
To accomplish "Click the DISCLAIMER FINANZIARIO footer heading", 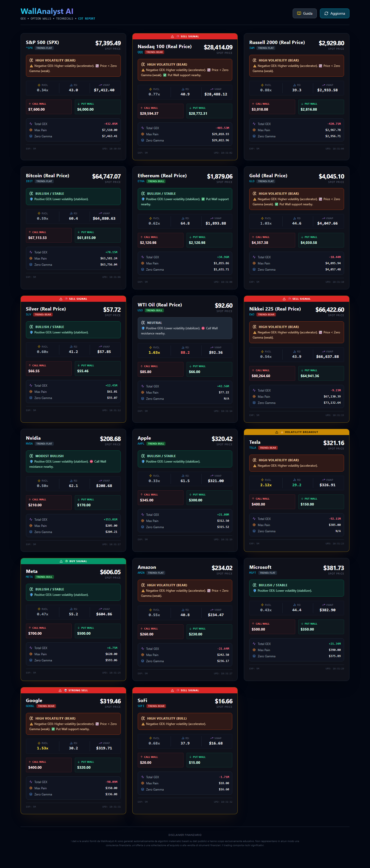I will pyautogui.click(x=185, y=835).
